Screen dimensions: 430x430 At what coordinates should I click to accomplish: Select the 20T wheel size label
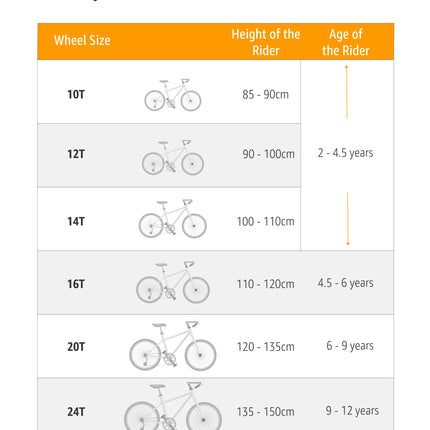point(76,347)
